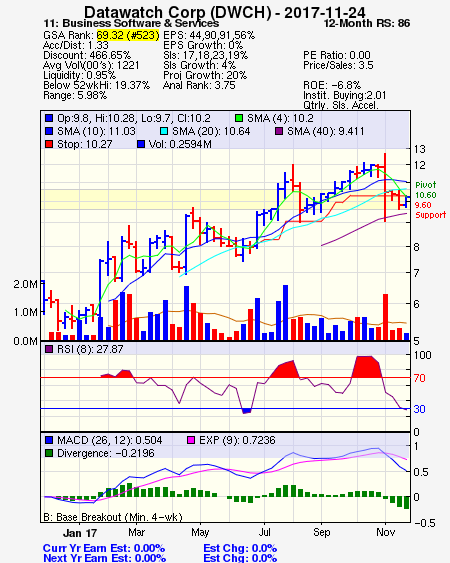Click the 2.0M volume axis label
The image size is (450, 563).
tap(25, 284)
